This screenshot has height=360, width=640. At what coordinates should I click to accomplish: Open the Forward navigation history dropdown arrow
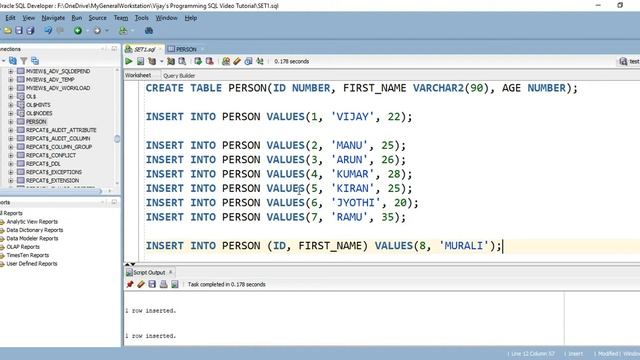(107, 31)
